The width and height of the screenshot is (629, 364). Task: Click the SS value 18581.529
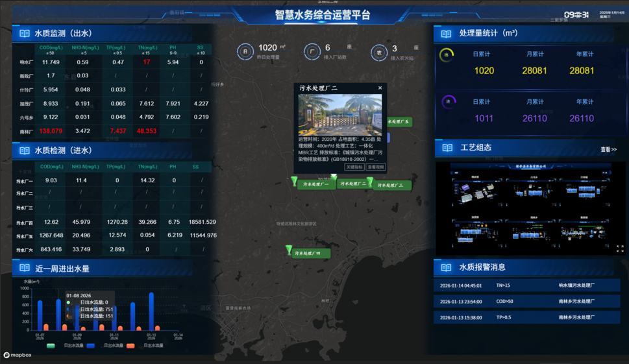pos(202,222)
